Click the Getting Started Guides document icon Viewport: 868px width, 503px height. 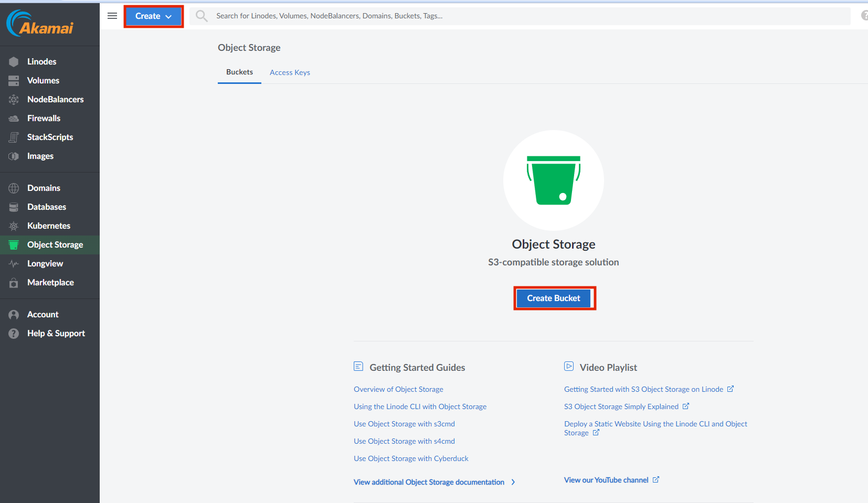pos(358,366)
